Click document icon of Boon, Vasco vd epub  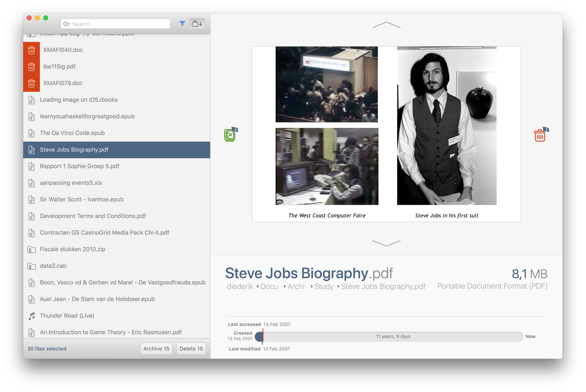[x=31, y=283]
